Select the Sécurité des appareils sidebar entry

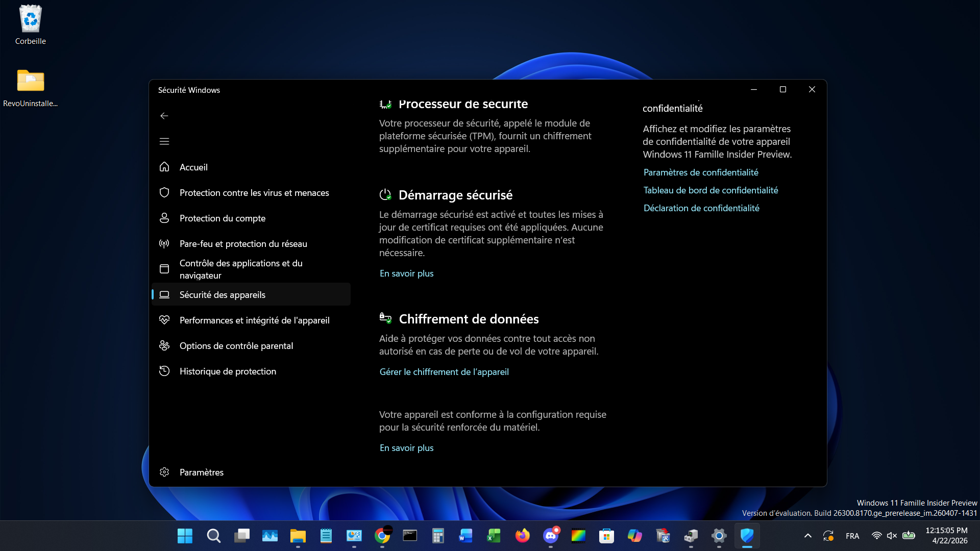point(222,294)
